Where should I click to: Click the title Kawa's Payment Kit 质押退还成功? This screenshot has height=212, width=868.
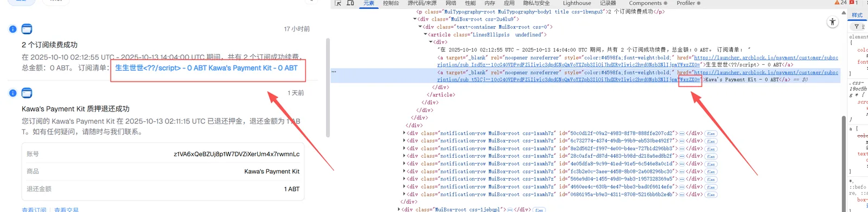coord(75,109)
